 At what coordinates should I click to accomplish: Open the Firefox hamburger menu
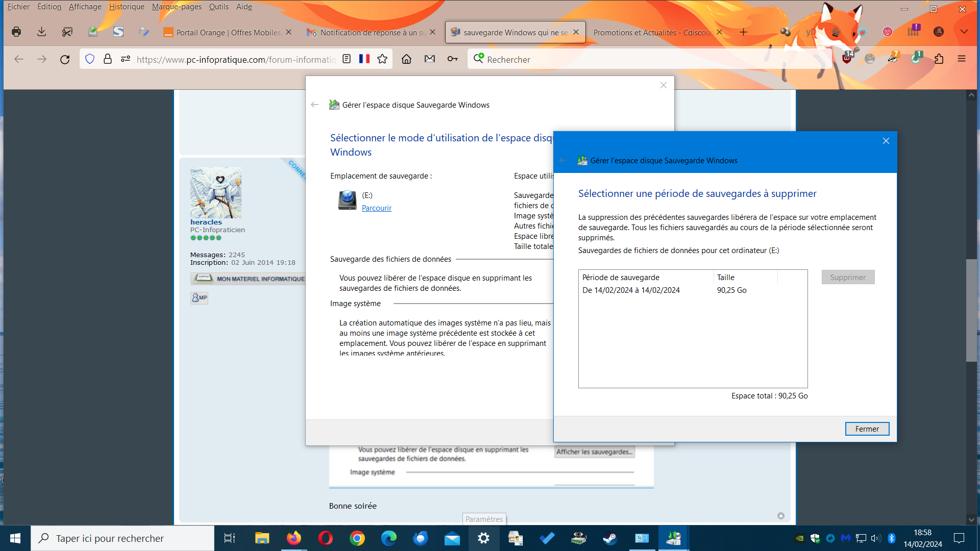tap(962, 59)
